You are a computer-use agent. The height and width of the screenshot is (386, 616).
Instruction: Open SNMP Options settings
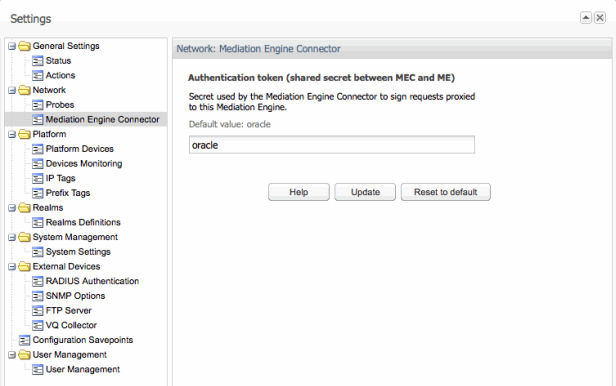coord(75,296)
